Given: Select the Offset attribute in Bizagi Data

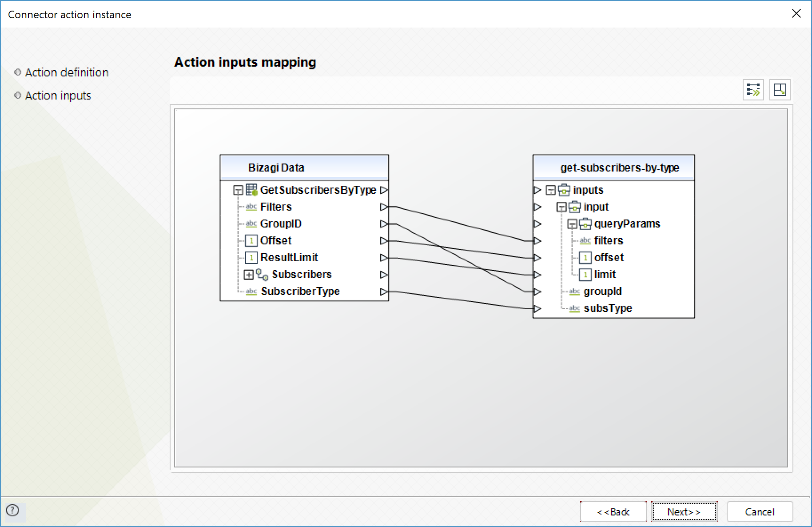Looking at the screenshot, I should tap(276, 241).
